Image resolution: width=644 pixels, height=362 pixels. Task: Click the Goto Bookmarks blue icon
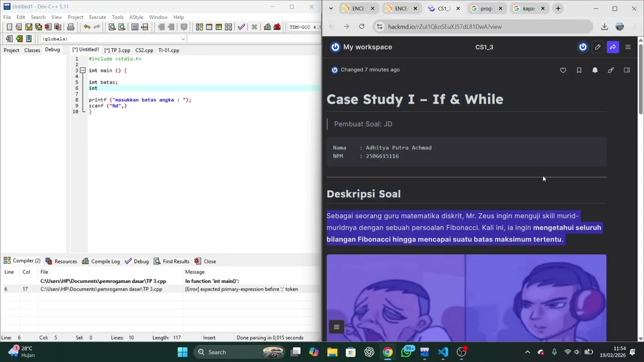click(x=29, y=39)
